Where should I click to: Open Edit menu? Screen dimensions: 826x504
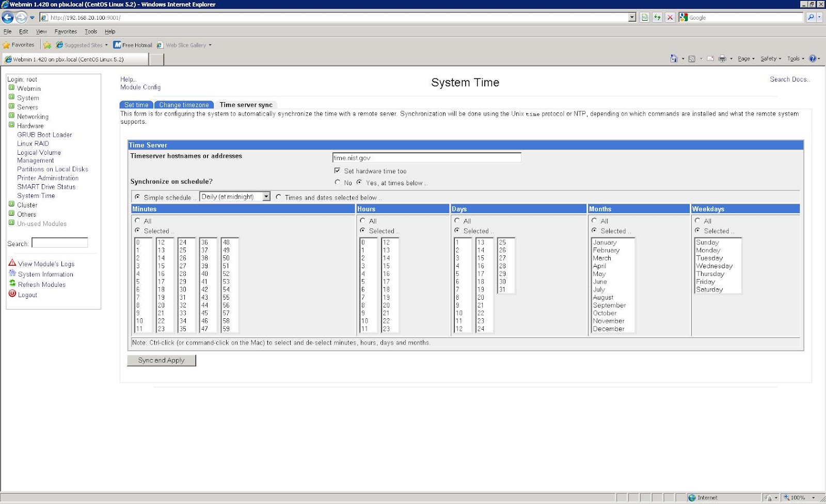tap(24, 31)
